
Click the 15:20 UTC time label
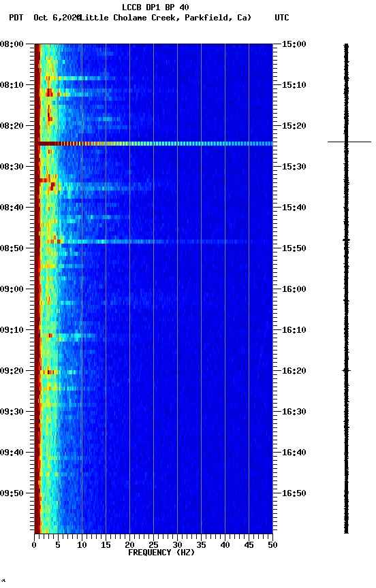click(x=294, y=126)
